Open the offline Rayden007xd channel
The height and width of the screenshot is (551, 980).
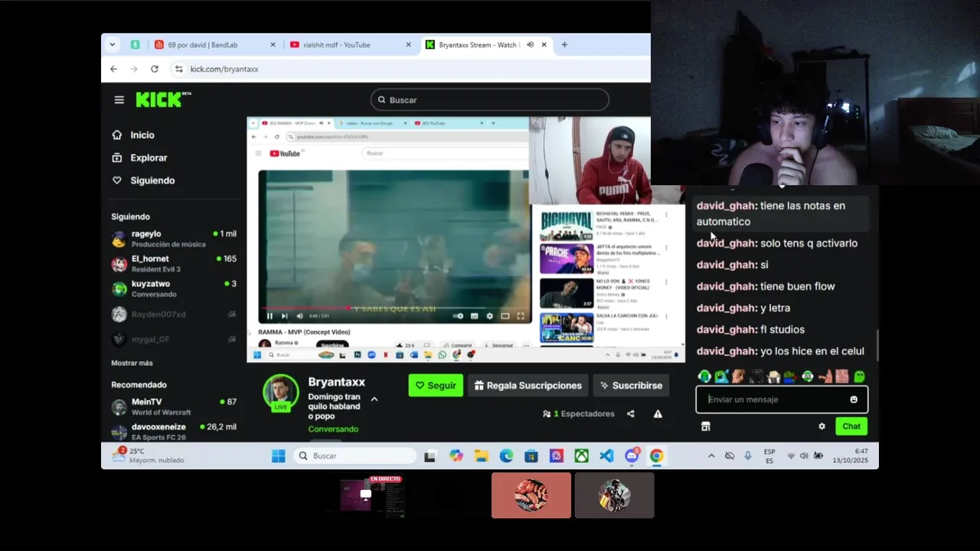(x=174, y=315)
